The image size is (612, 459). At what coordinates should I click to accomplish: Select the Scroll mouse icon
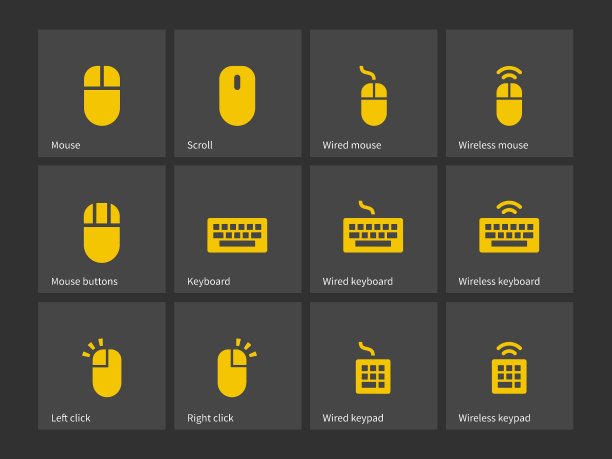tap(237, 96)
